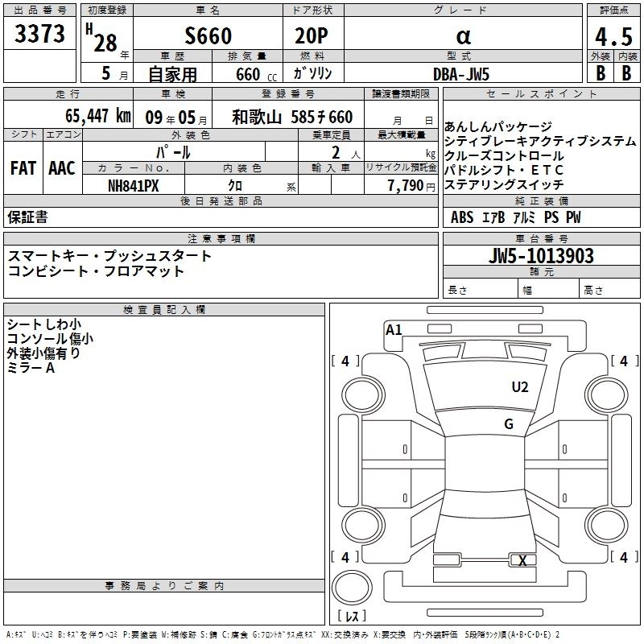The width and height of the screenshot is (644, 644).
Task: Select the recycle deposit 7,790円
Action: tap(411, 186)
